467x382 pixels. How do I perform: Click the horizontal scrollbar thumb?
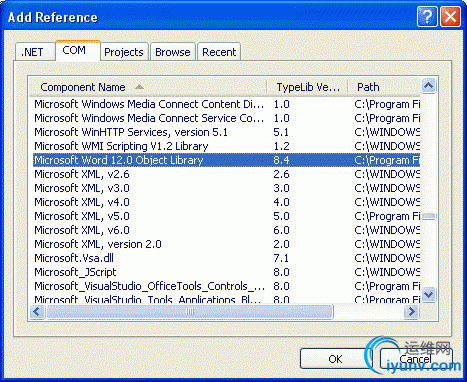click(x=190, y=312)
